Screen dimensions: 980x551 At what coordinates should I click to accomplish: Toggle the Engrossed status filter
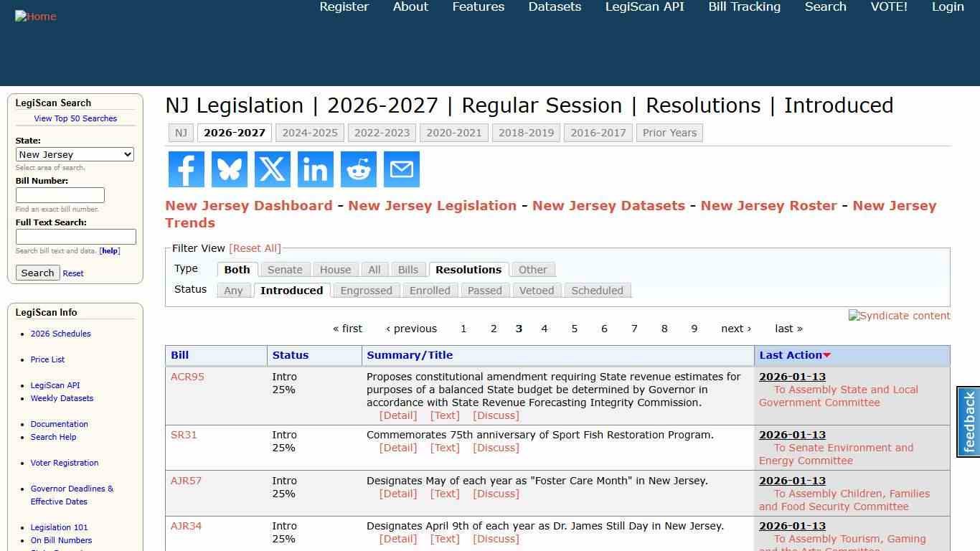[366, 291]
